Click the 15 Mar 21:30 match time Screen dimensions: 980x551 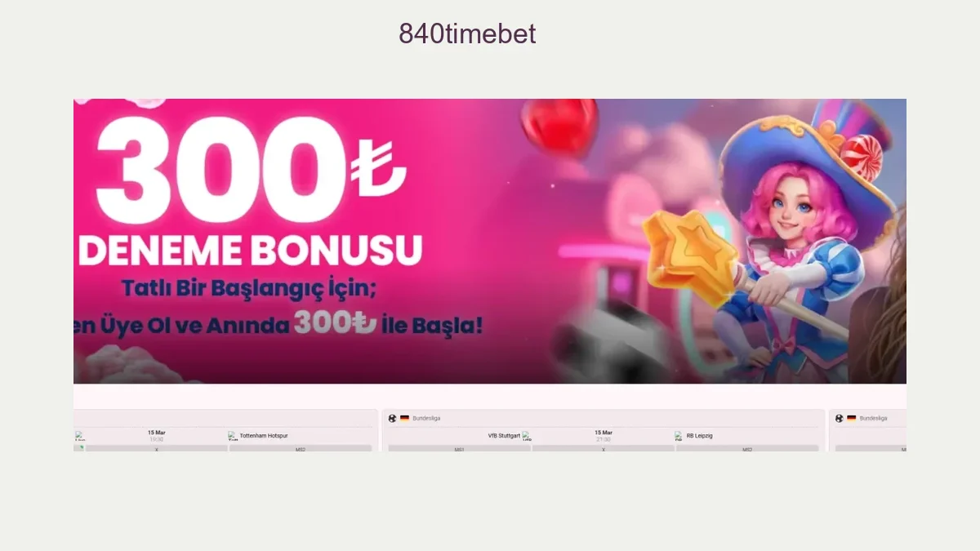point(604,436)
